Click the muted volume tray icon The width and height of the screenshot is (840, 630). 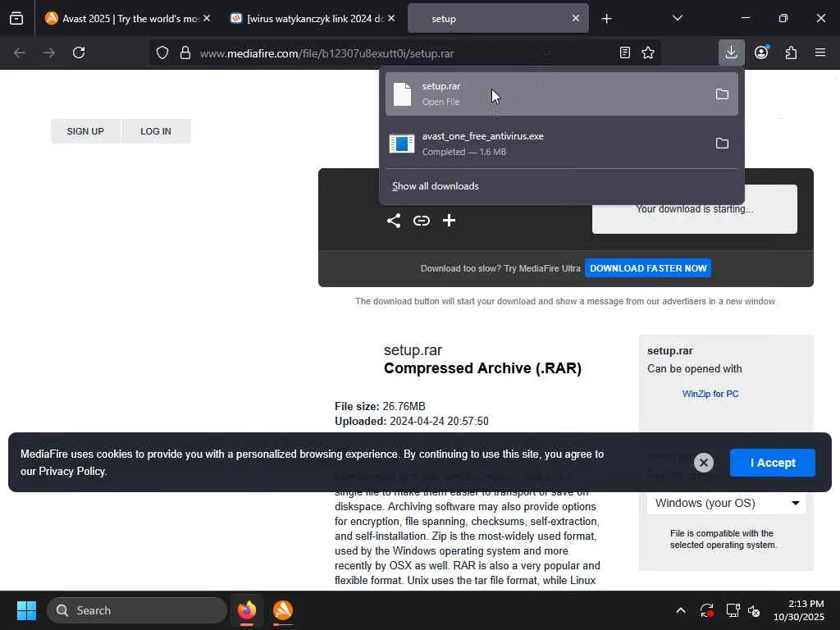point(754,610)
